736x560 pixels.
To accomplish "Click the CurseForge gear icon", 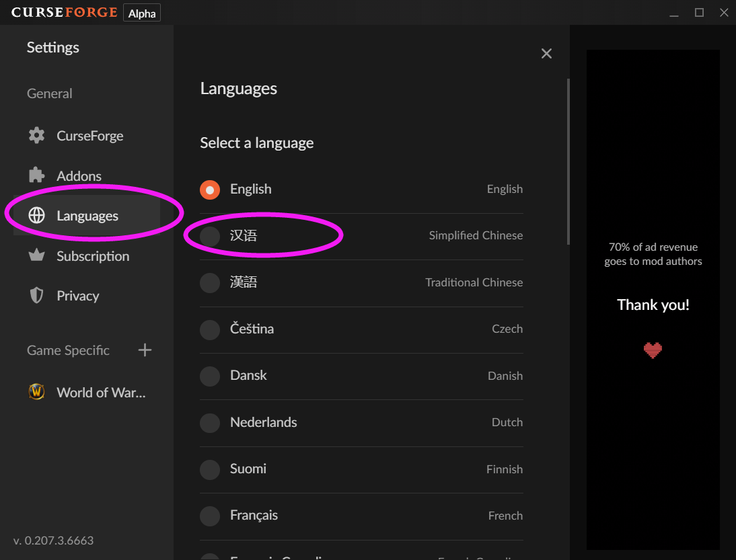I will pyautogui.click(x=36, y=136).
